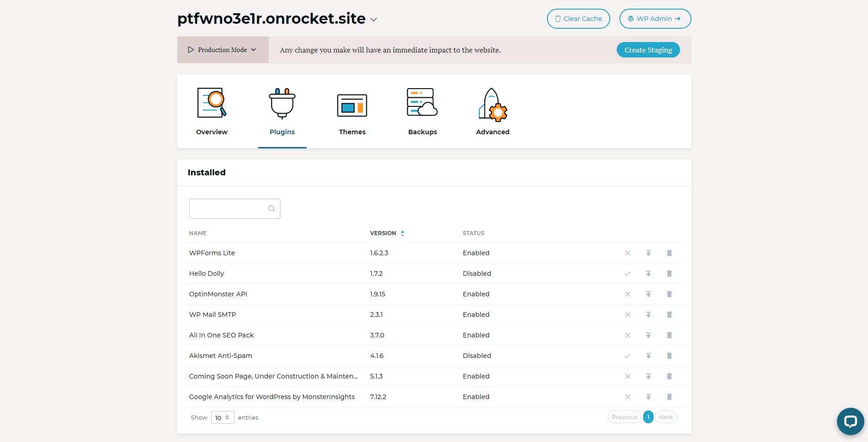868x442 pixels.
Task: Disable the WP Mail SMTP plugin
Action: (x=628, y=315)
